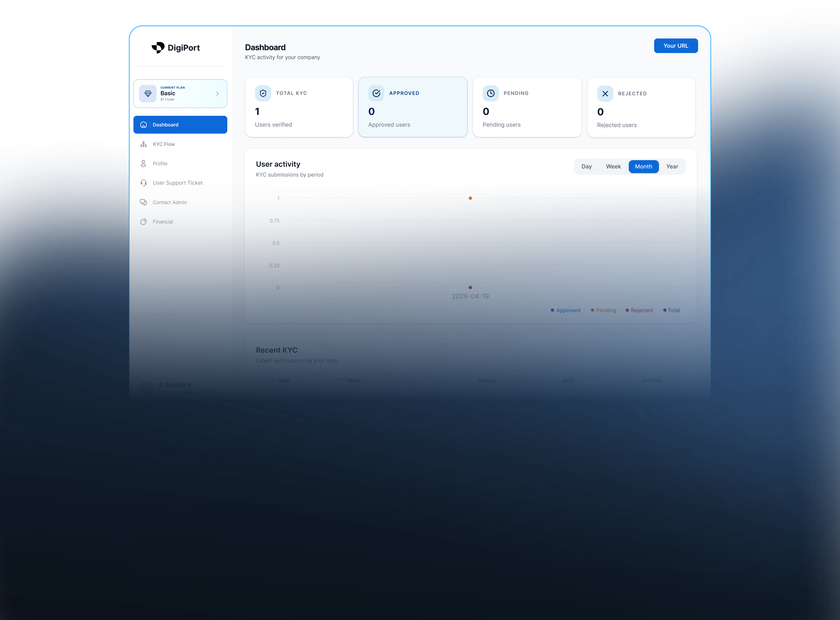Click the Pending clock icon
The height and width of the screenshot is (620, 840).
coord(490,93)
